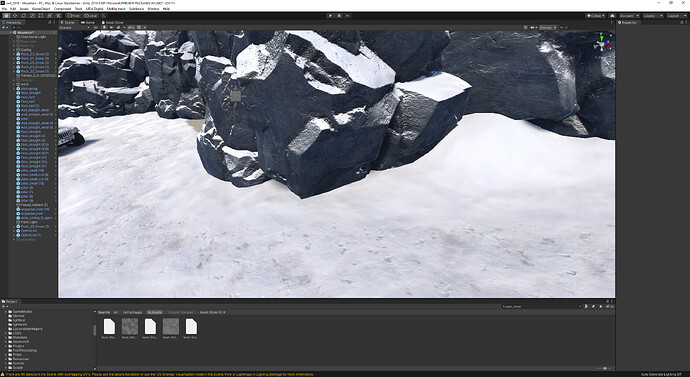690x377 pixels.
Task: Open the cloud Services icon
Action: point(612,16)
